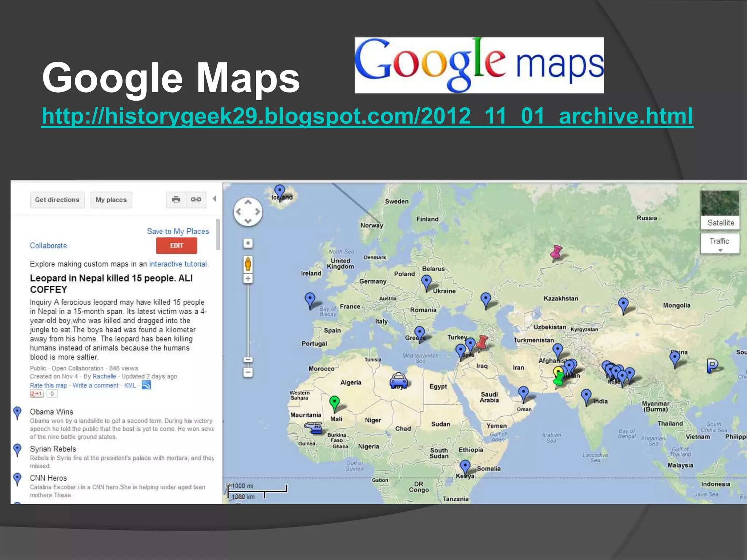Click the blue marker near Ukraine
Screen dimensions: 747x560
[x=426, y=283]
